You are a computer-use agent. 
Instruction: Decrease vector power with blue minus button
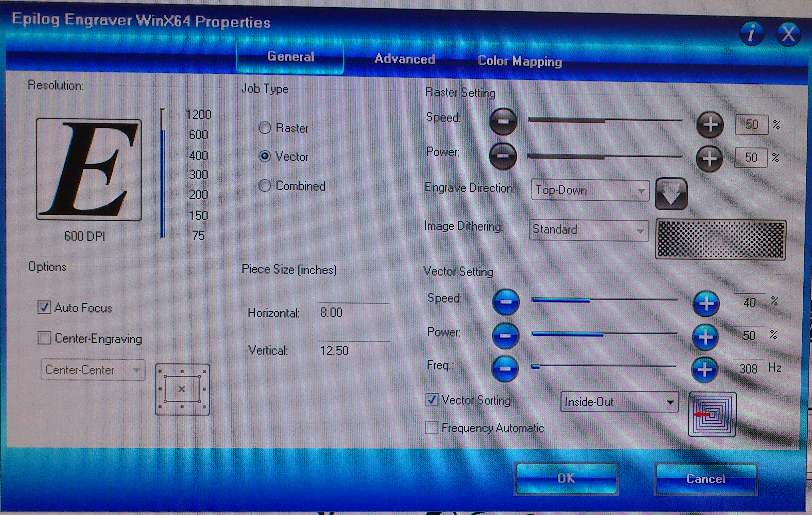[x=505, y=335]
